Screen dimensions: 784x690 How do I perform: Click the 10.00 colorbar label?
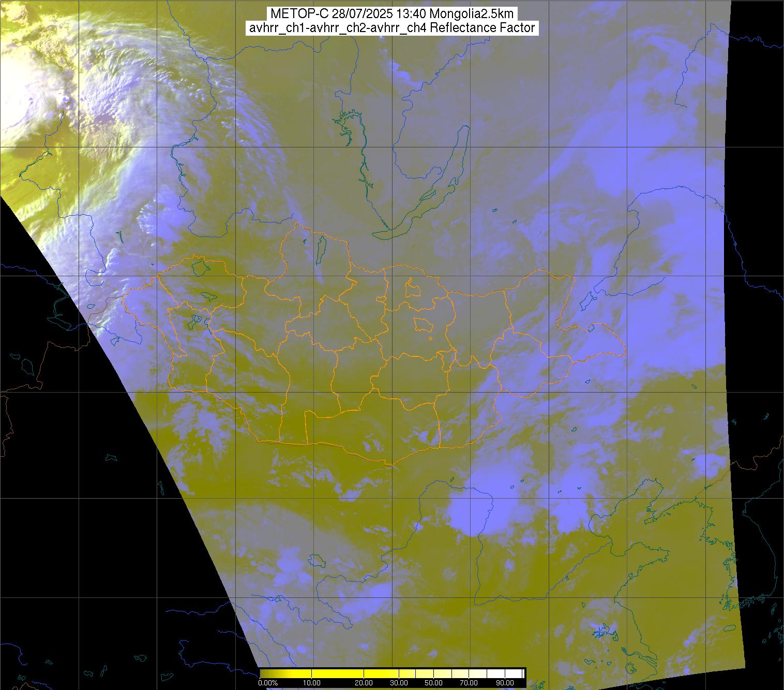point(312,683)
